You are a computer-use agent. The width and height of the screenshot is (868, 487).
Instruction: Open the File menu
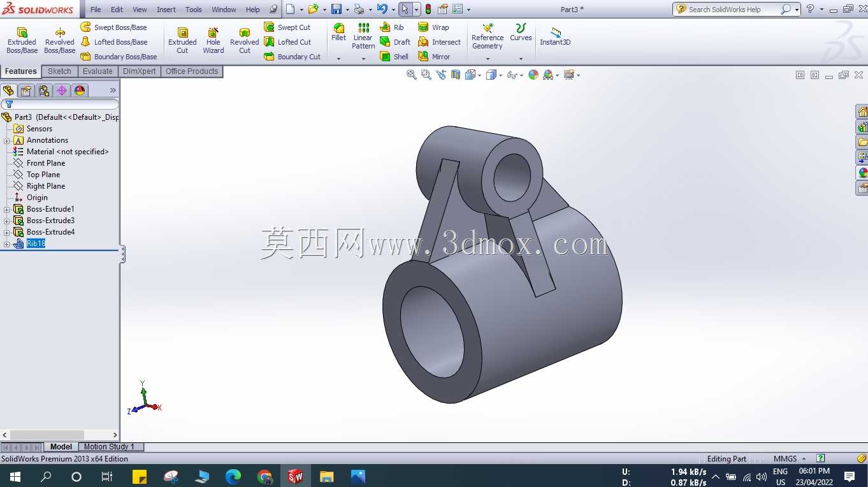pos(96,10)
